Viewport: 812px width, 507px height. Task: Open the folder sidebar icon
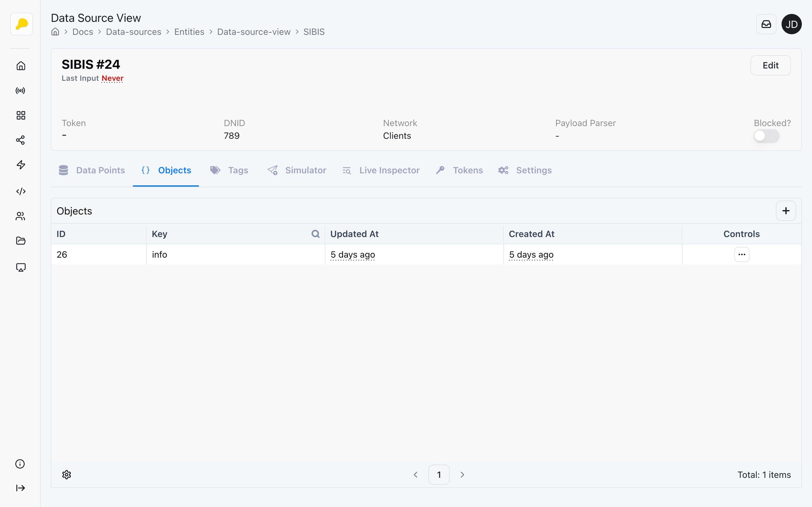[21, 241]
